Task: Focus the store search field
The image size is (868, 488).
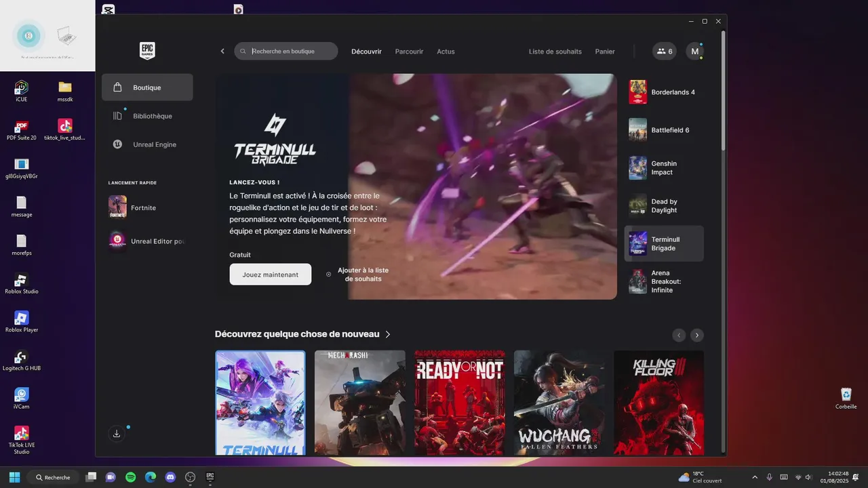Action: pos(285,51)
